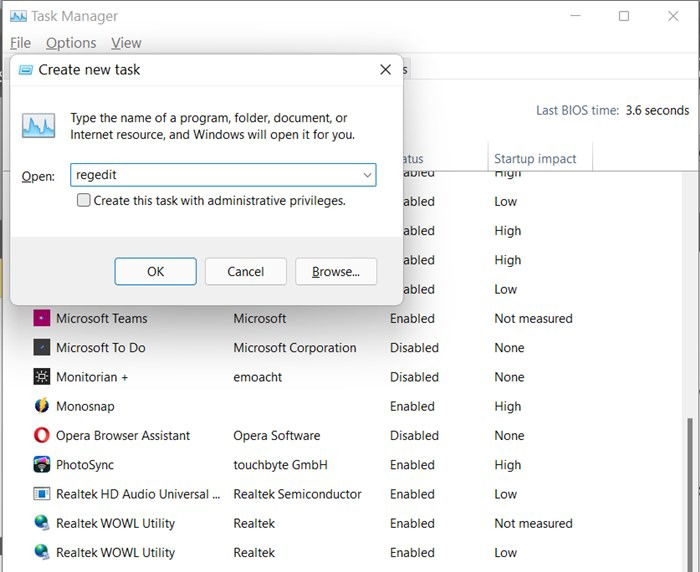Expand the Open field dropdown arrow

tap(367, 175)
